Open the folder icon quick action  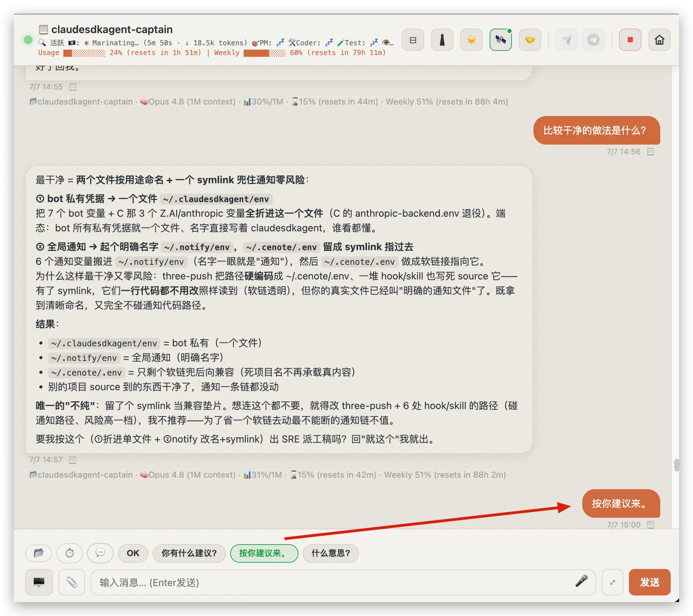click(x=39, y=553)
